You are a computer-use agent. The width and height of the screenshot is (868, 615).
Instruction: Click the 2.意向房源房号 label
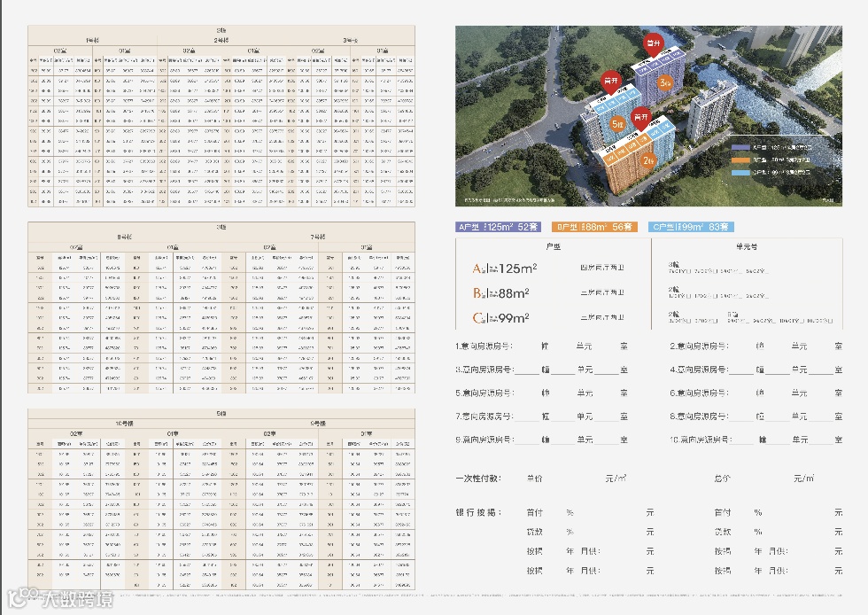tap(699, 346)
